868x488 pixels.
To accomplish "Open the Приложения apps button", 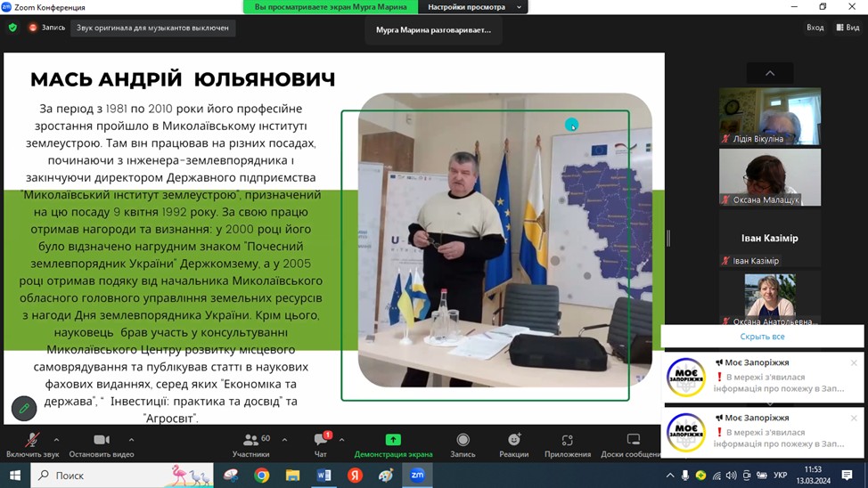I will pos(568,446).
